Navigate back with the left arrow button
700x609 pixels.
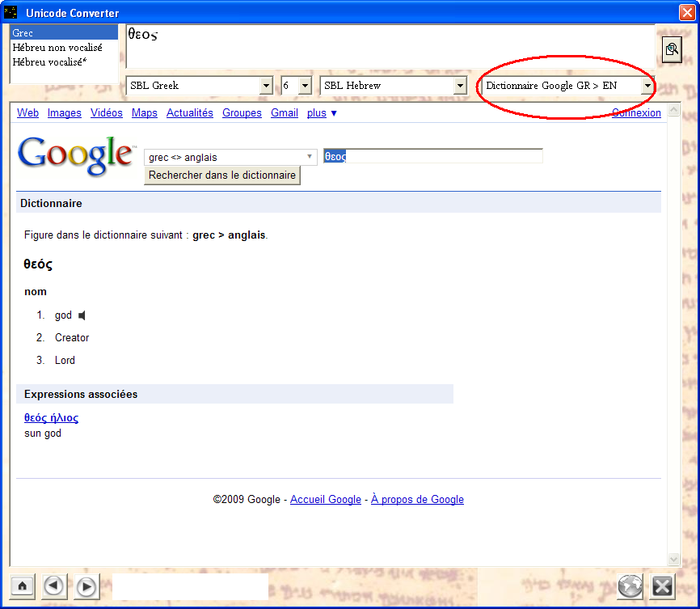click(54, 586)
